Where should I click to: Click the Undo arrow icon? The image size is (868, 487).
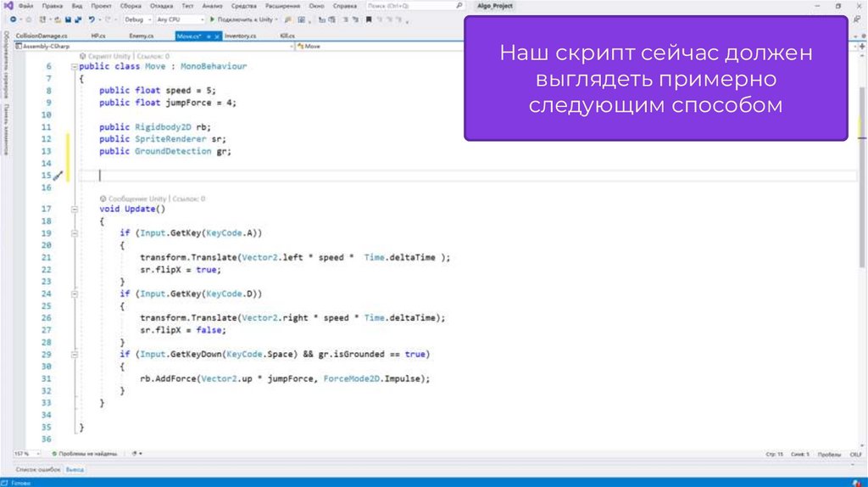point(92,20)
